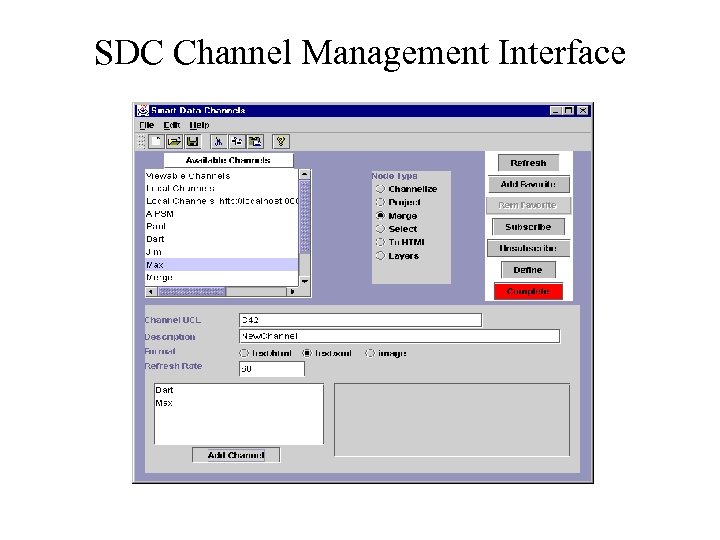Click the Unsubscribe button
This screenshot has height=540, width=720.
click(x=529, y=248)
